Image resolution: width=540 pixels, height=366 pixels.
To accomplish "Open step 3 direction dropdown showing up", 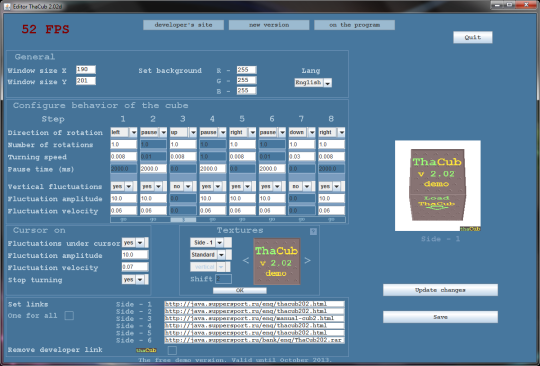I will (x=183, y=132).
